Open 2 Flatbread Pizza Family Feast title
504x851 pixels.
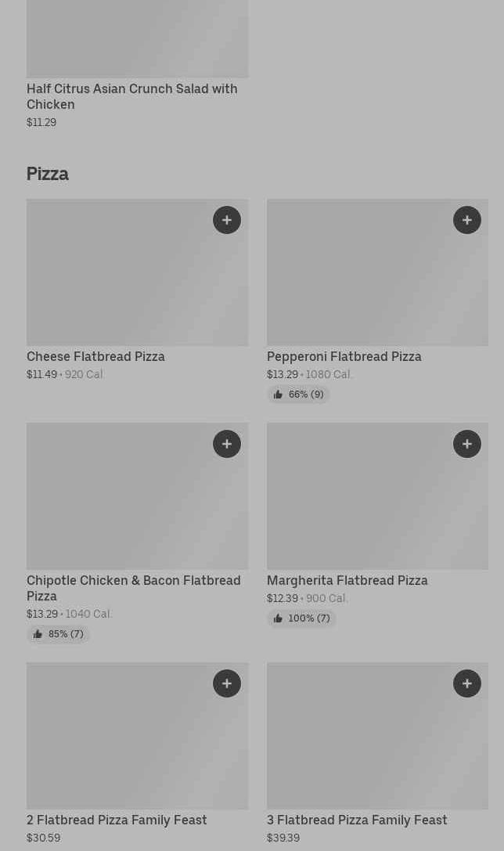pos(117,820)
